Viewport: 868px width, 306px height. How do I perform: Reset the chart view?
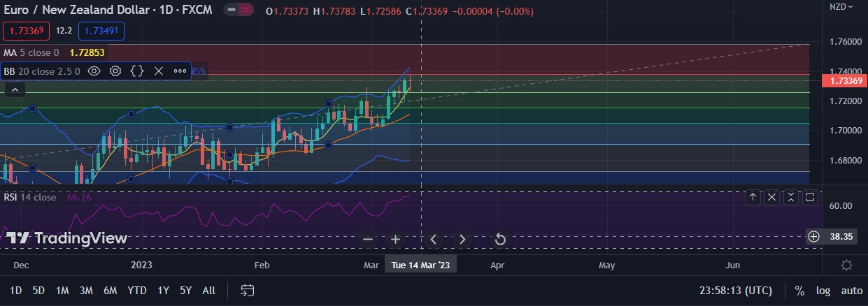tap(500, 240)
